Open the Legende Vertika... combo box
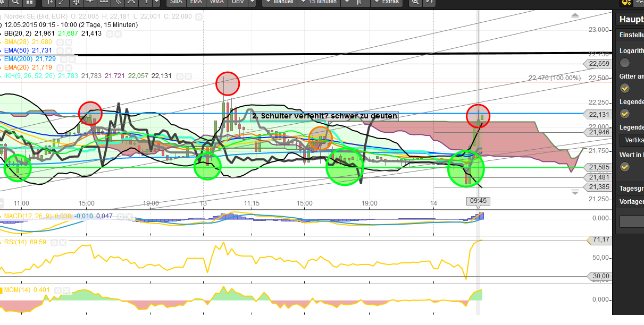This screenshot has height=325, width=644. pos(632,140)
